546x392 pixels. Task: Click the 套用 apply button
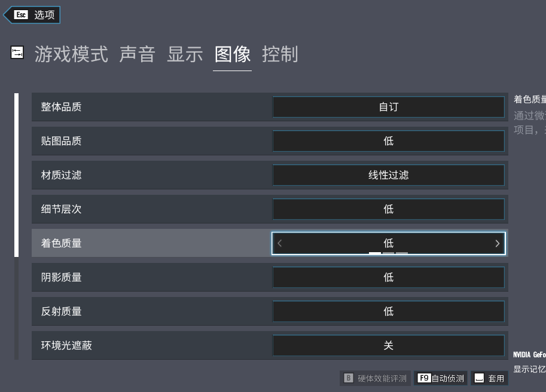pos(496,378)
